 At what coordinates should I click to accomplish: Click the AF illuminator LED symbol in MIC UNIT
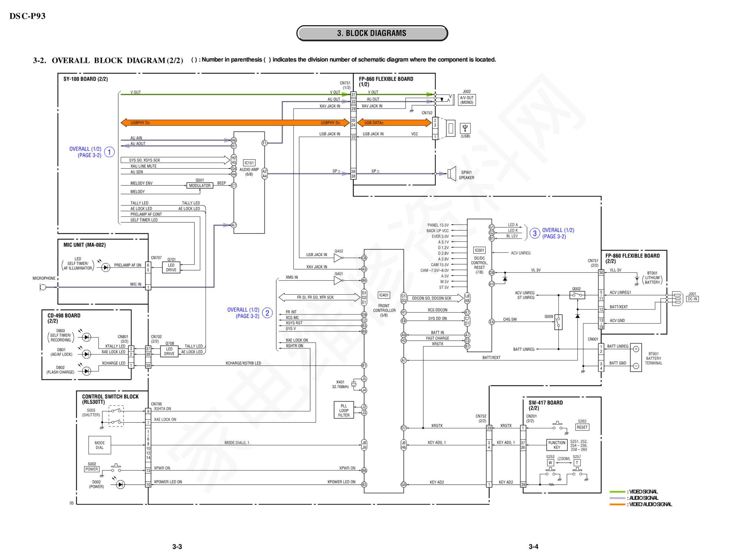(x=106, y=268)
